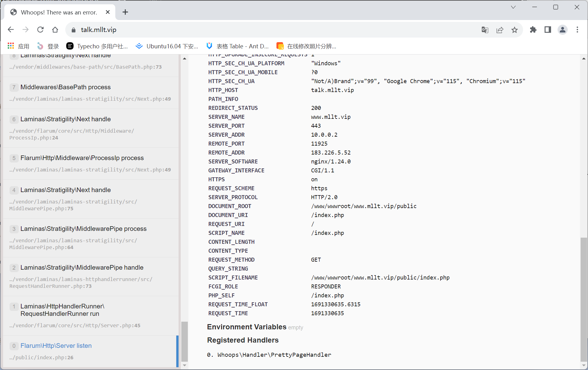Click the SERVER_SOFTWARE value nginx/1.24.0
588x370 pixels.
[x=331, y=162]
